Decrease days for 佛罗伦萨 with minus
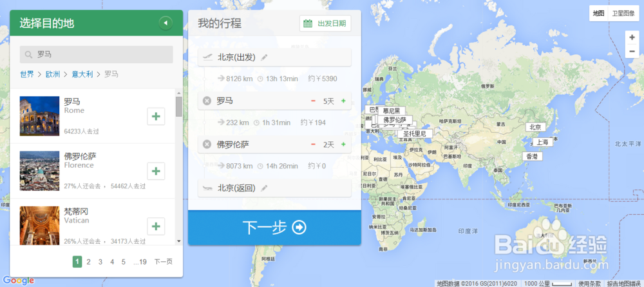Screen dimensions: 644x287 tap(314, 144)
